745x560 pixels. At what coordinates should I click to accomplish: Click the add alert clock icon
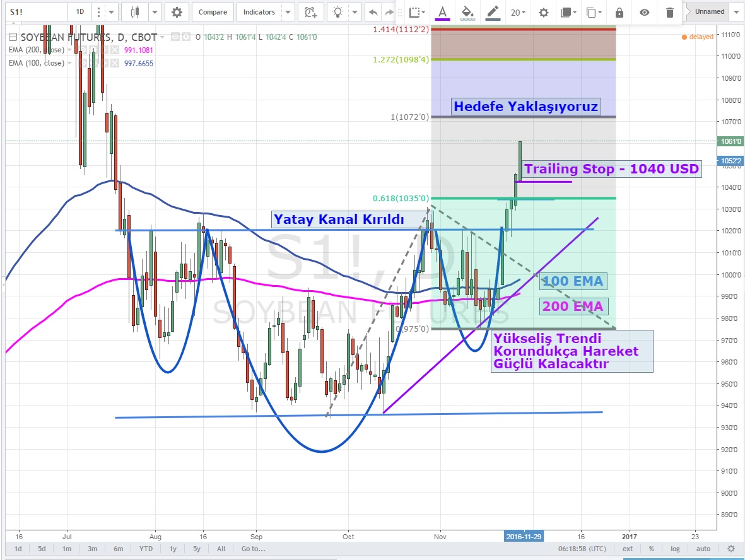coord(310,12)
